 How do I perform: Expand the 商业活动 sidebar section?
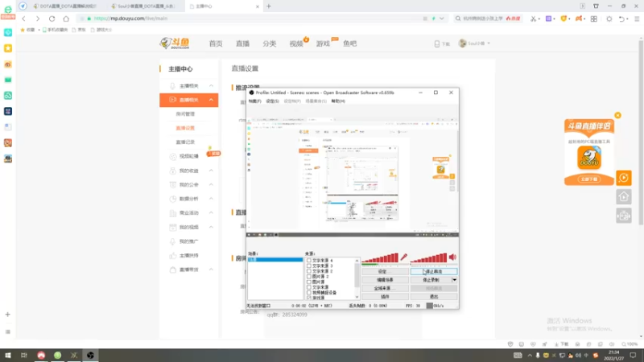coord(211,212)
